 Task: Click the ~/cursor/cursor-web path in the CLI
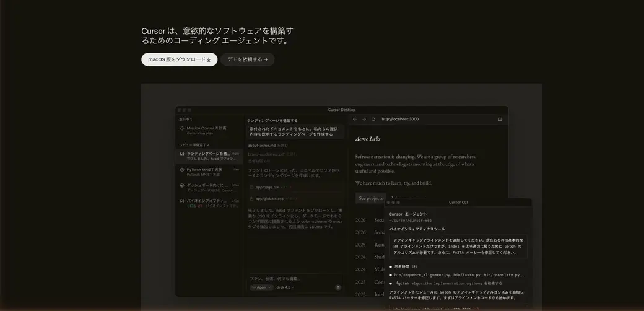point(411,221)
